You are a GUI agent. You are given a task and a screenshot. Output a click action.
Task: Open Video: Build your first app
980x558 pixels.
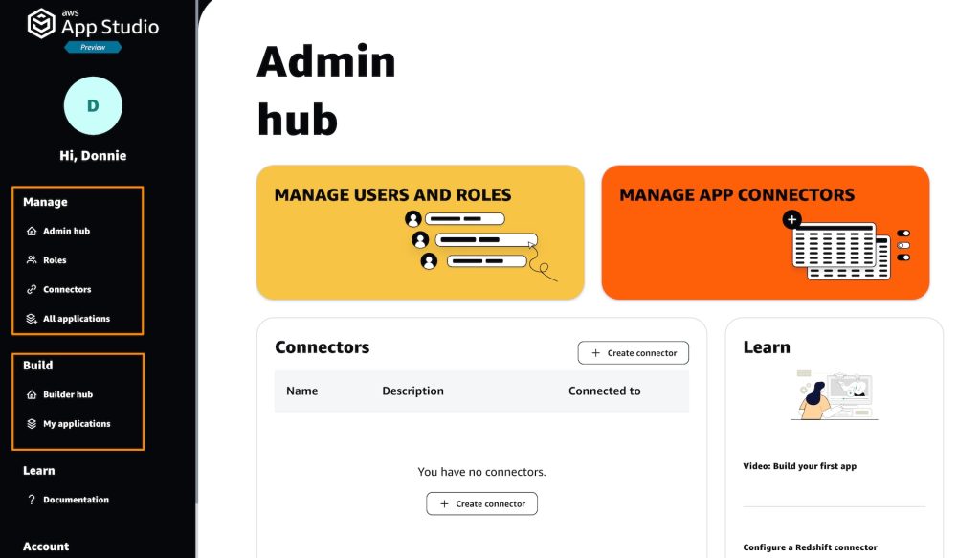pos(799,466)
